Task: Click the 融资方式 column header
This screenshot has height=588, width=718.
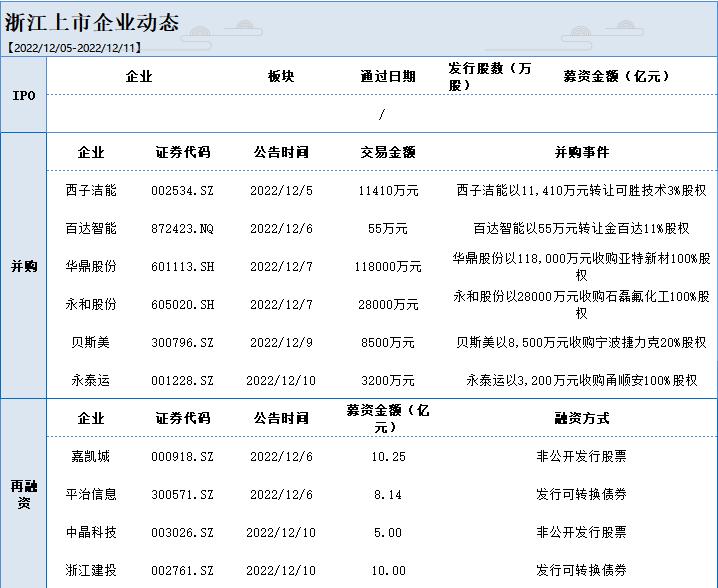Action: [582, 418]
